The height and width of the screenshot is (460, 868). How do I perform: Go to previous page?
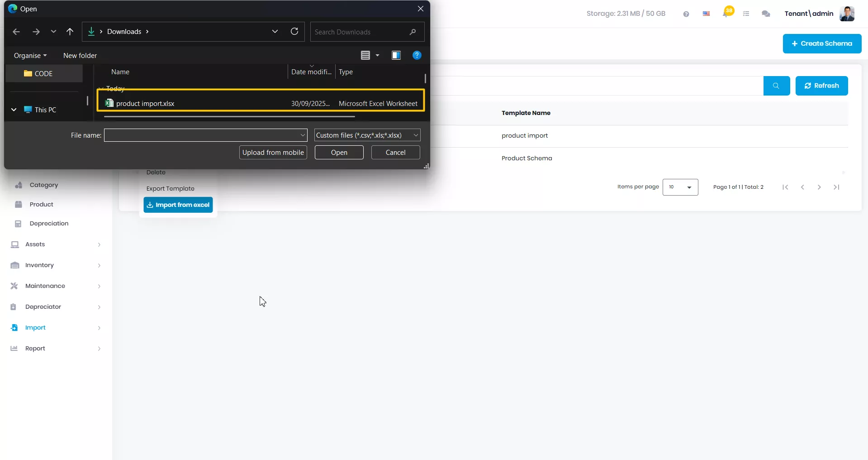(x=802, y=187)
